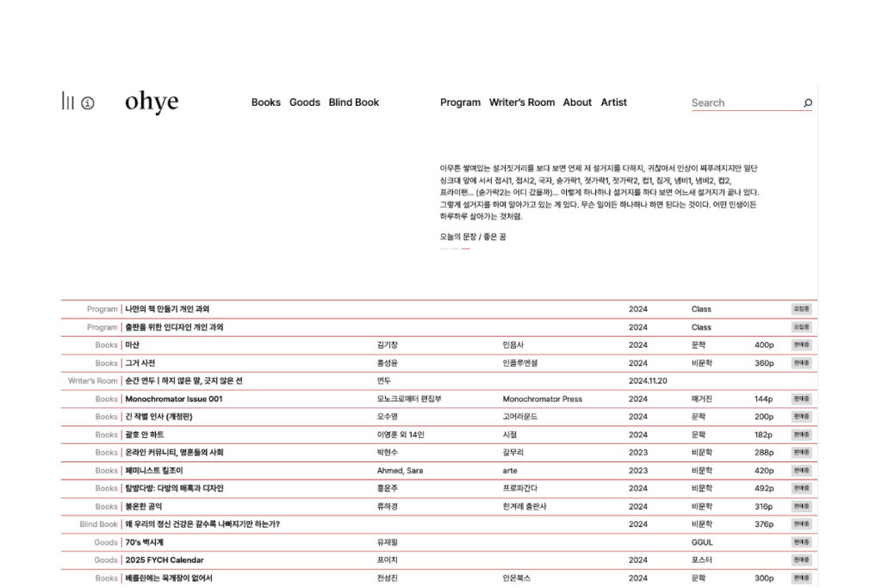The image size is (882, 588).
Task: Open the book 불온한 공익
Action: click(144, 506)
